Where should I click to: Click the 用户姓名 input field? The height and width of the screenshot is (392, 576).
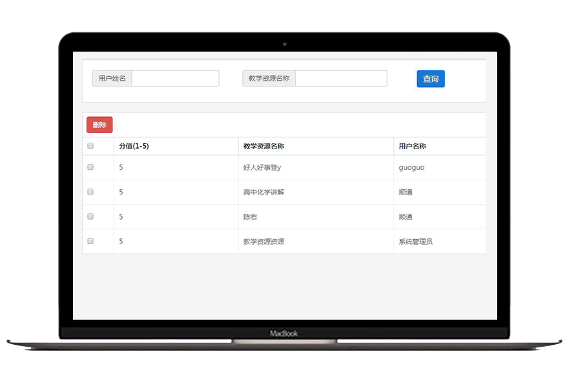[175, 79]
